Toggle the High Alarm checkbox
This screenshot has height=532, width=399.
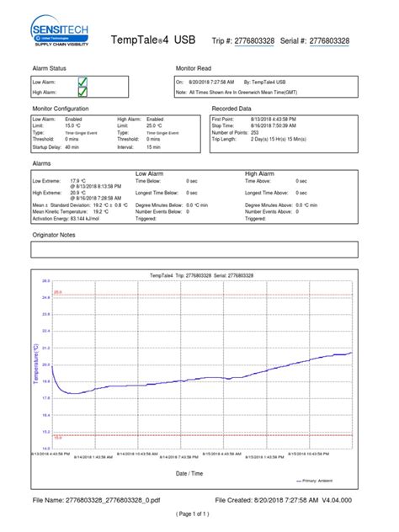click(x=82, y=92)
